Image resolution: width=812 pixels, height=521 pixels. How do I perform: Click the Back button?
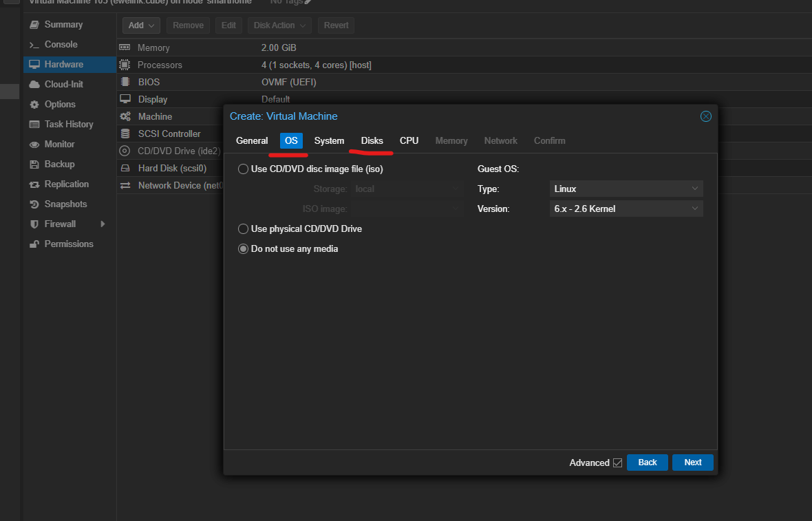pos(647,462)
